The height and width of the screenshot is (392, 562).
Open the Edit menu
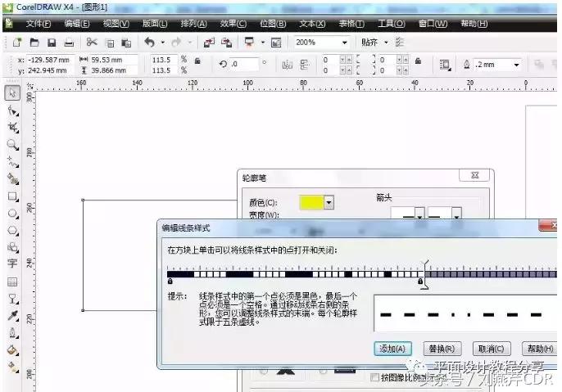click(x=77, y=24)
